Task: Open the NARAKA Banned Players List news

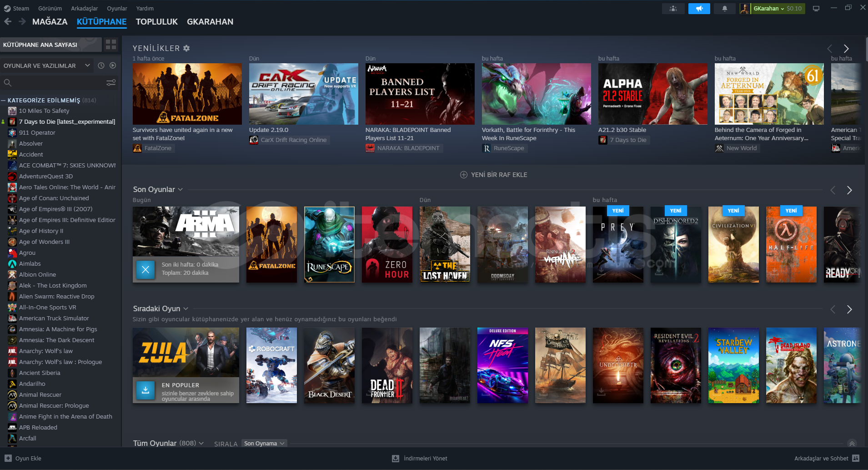Action: pyautogui.click(x=420, y=94)
